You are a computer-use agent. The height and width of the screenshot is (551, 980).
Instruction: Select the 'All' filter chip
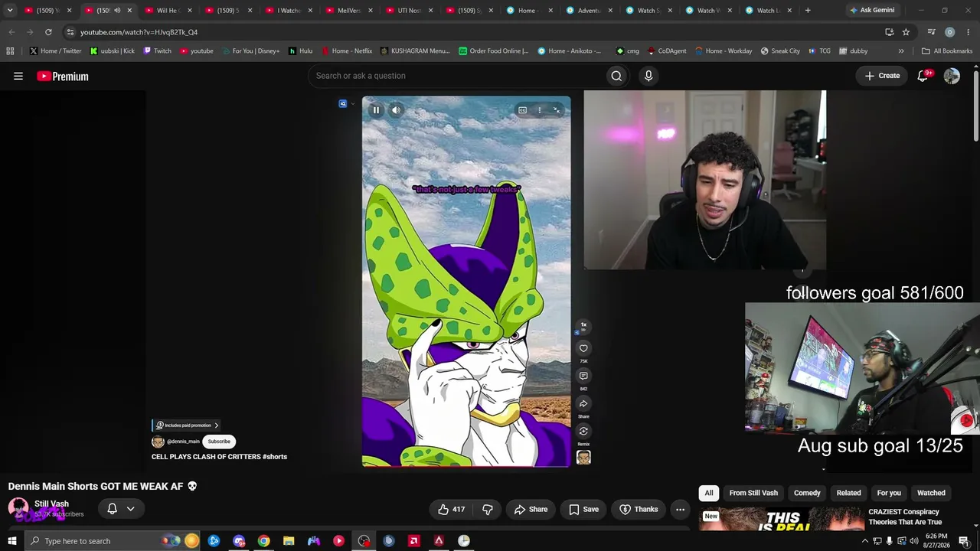pyautogui.click(x=709, y=493)
